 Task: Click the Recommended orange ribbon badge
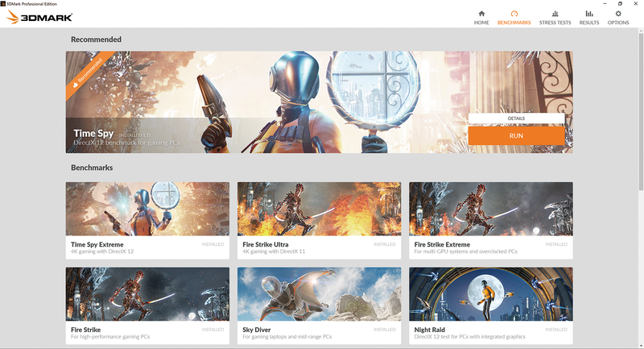click(88, 74)
